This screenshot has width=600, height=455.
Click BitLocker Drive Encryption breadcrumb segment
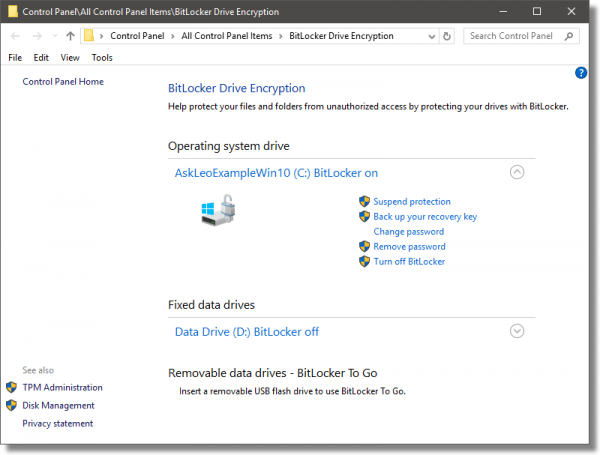pyautogui.click(x=341, y=36)
